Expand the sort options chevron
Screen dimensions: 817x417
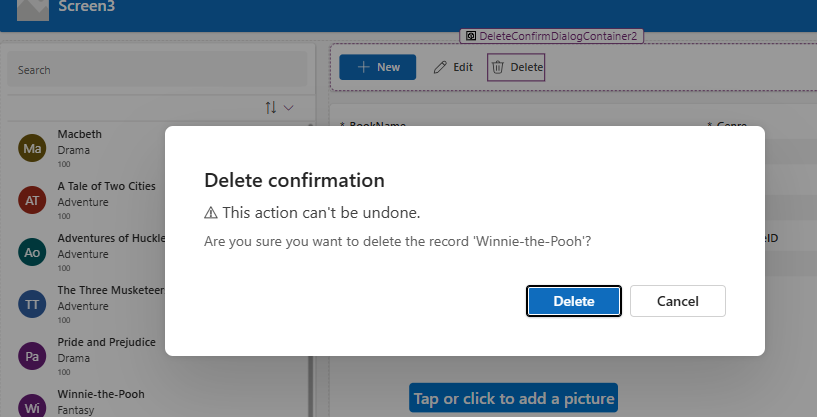point(289,107)
